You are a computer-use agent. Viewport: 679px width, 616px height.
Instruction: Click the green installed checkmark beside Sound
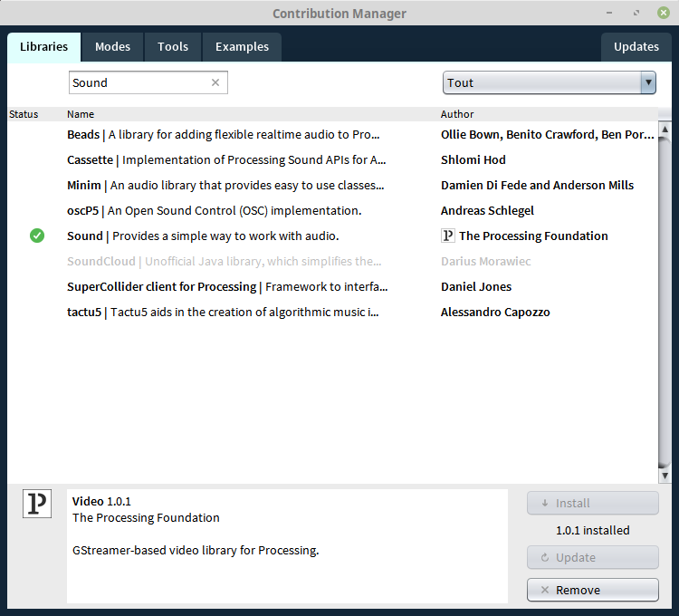click(x=37, y=236)
